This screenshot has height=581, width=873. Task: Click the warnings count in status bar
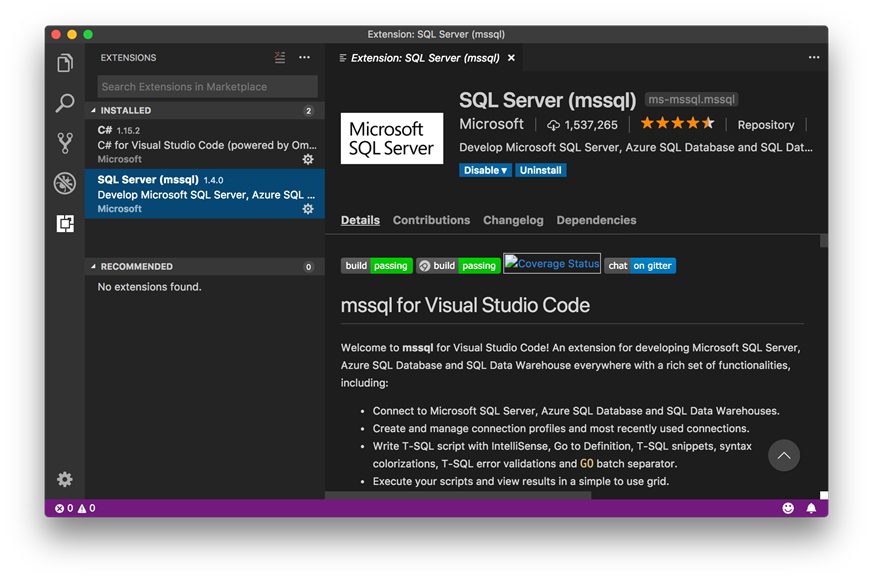click(86, 508)
